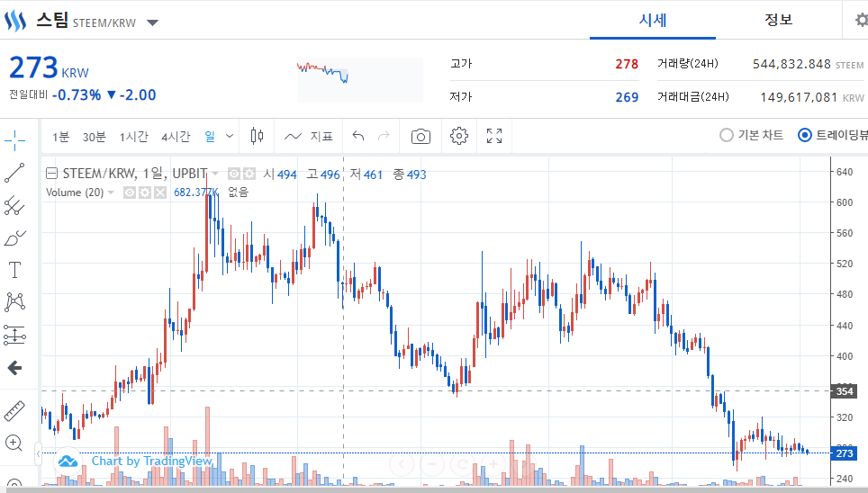Click the 354 crosshair price axis label
Image resolution: width=868 pixels, height=493 pixels.
(845, 391)
